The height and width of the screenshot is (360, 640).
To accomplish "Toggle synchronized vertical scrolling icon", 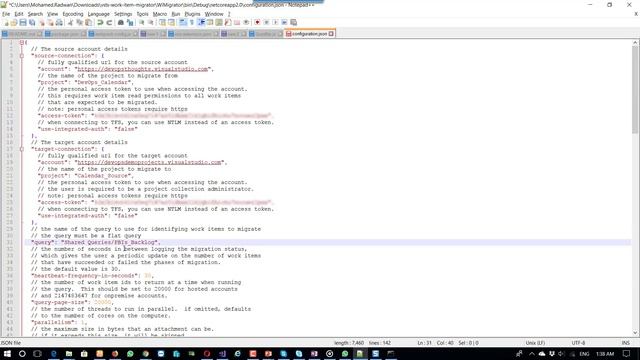I will tap(162, 22).
